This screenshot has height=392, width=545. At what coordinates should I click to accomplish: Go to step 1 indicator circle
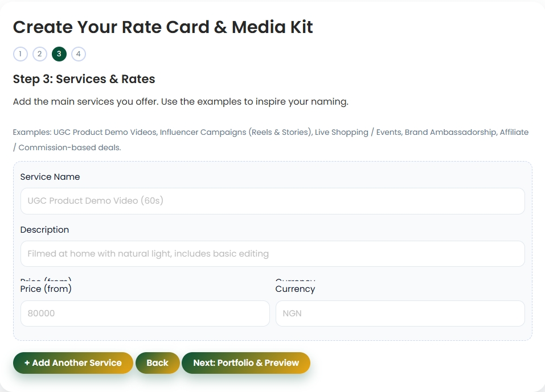coord(20,54)
